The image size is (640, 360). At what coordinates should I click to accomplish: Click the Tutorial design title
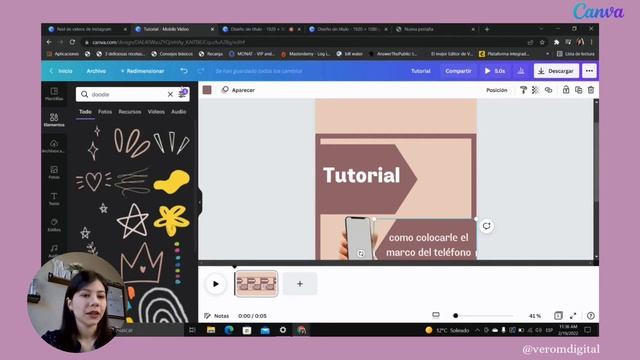click(420, 71)
